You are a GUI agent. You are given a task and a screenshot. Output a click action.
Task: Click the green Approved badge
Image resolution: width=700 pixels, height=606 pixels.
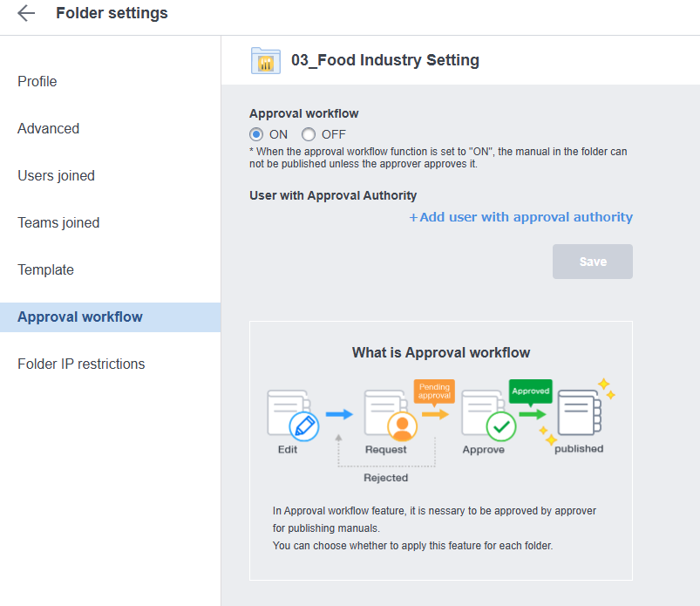point(530,391)
